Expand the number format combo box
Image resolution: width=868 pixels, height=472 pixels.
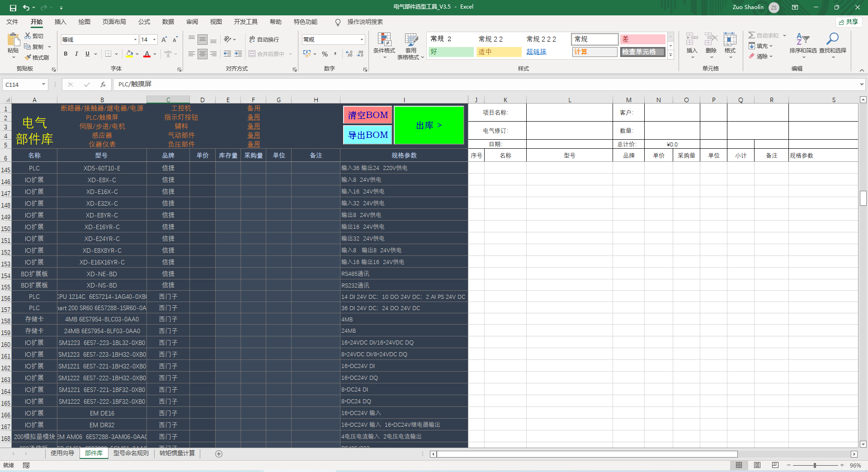362,40
